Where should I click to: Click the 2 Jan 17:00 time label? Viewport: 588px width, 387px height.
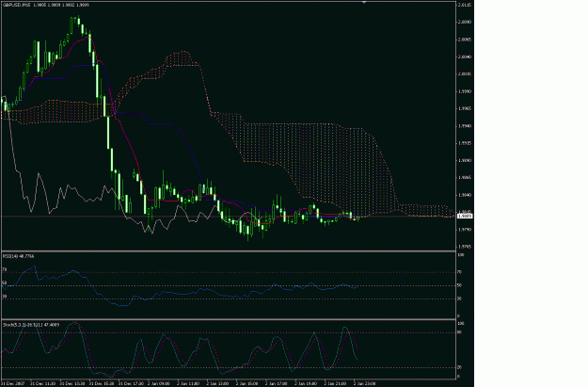pos(277,383)
